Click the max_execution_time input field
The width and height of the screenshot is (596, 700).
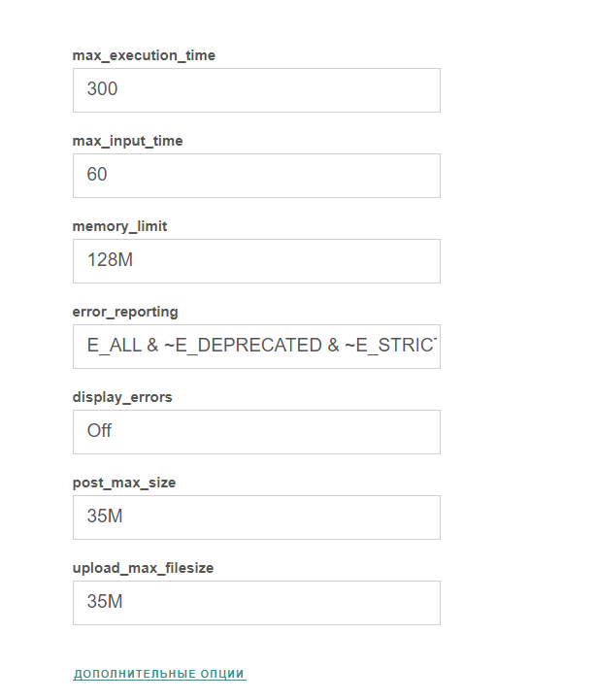256,90
